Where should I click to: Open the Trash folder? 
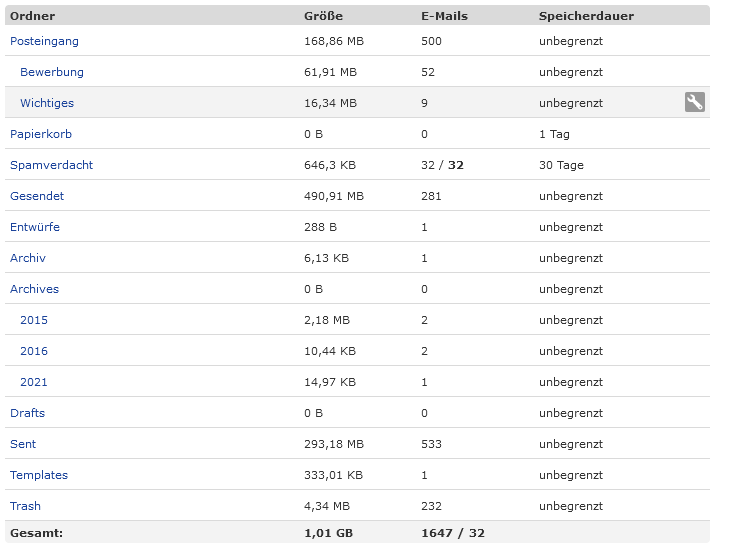(25, 506)
